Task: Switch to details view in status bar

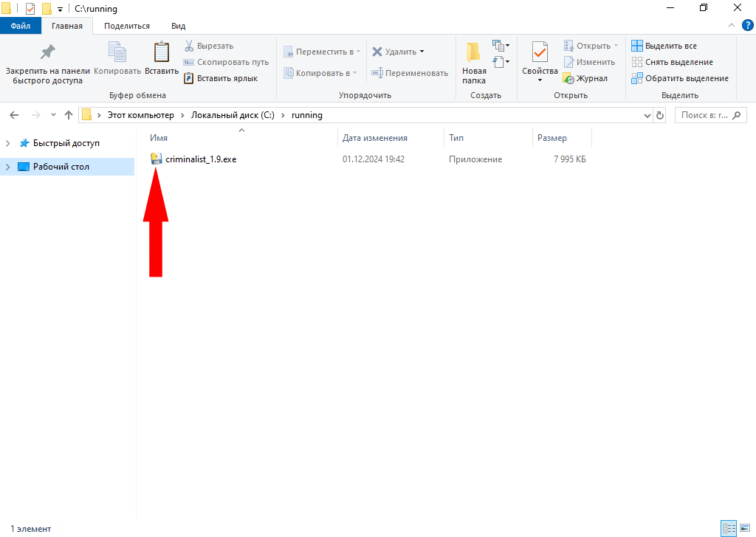Action: [x=729, y=528]
